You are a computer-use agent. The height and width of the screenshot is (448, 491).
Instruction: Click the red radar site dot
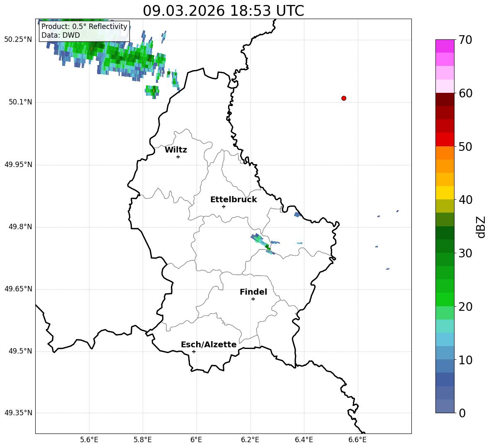click(x=344, y=98)
